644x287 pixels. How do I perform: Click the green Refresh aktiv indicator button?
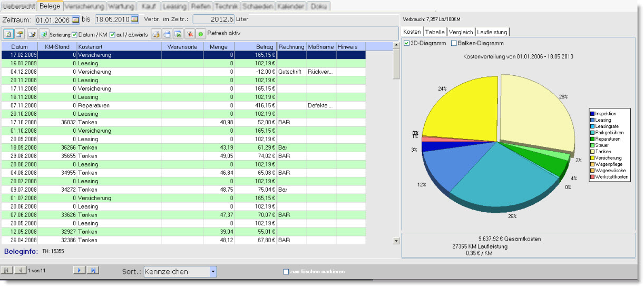tap(200, 34)
